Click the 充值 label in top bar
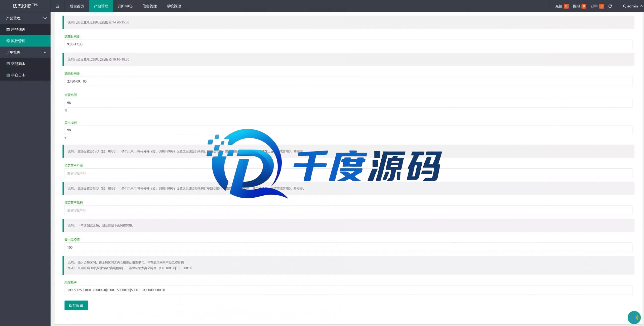The height and width of the screenshot is (326, 644). 559,6
